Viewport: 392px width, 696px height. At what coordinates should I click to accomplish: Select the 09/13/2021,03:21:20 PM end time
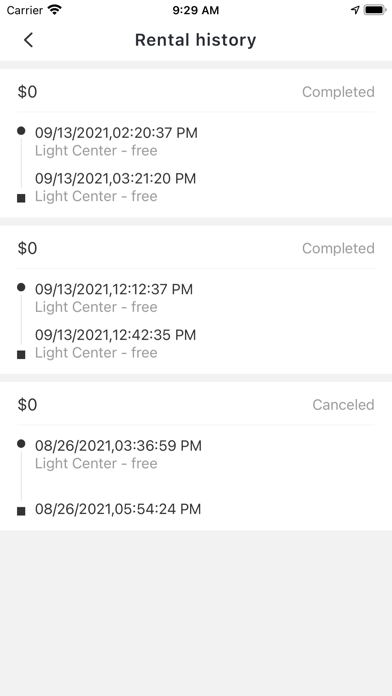[x=115, y=178]
